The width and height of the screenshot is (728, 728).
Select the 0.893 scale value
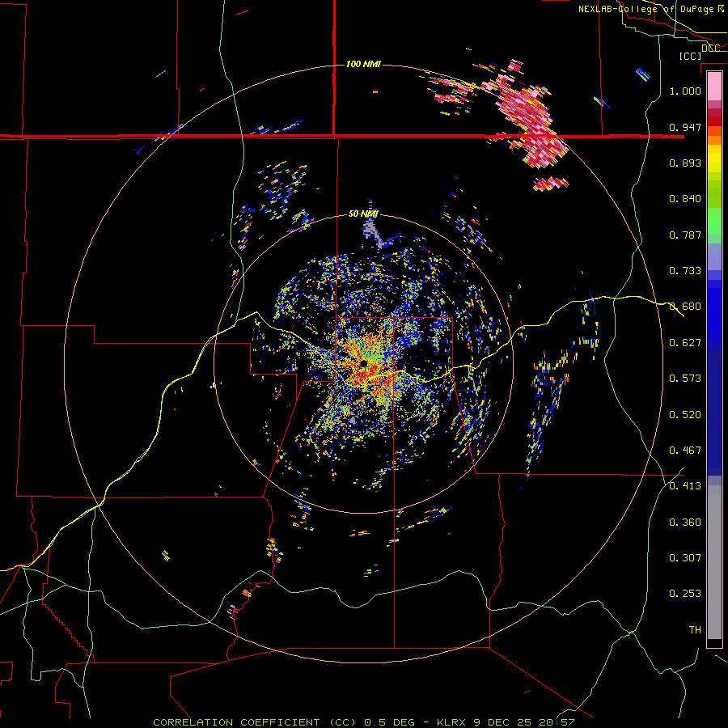[x=685, y=163]
